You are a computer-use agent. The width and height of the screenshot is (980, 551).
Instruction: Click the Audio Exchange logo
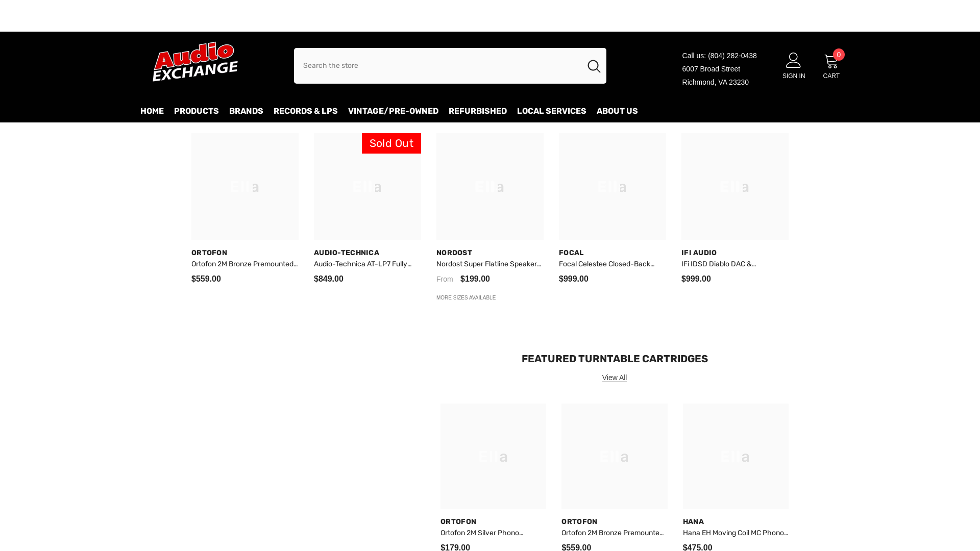coord(195,62)
